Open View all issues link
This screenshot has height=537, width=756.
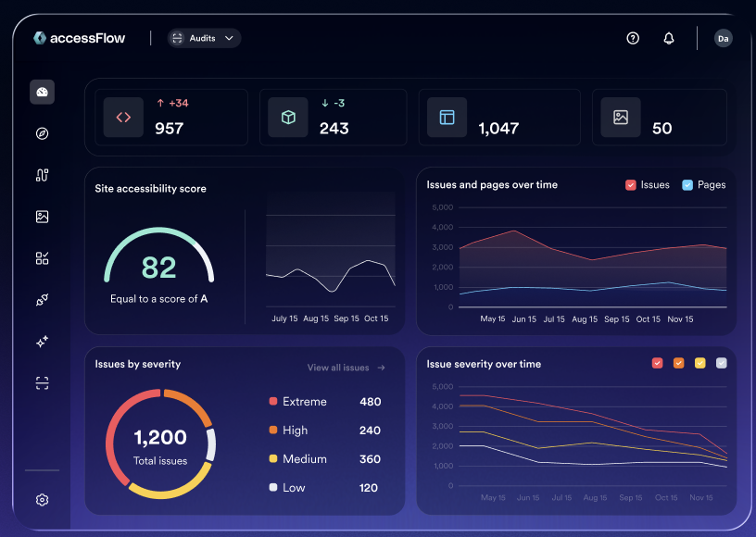point(346,368)
